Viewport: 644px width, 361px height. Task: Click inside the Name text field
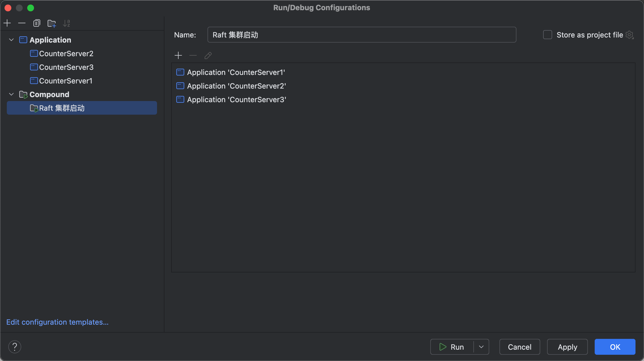[x=361, y=35]
